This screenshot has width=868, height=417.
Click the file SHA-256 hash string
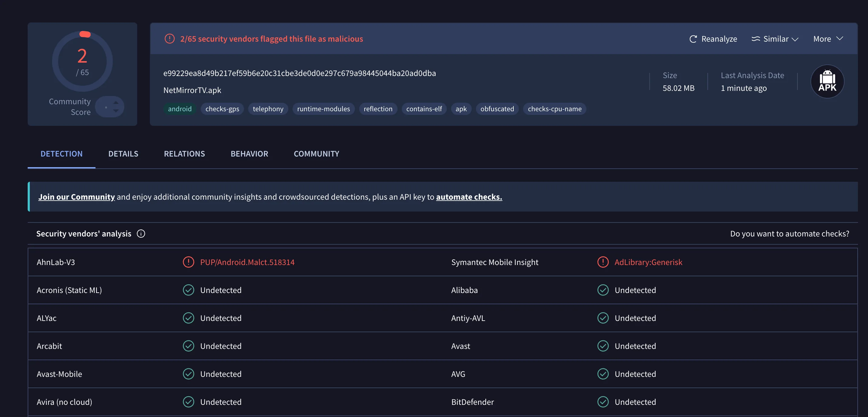[x=300, y=73]
